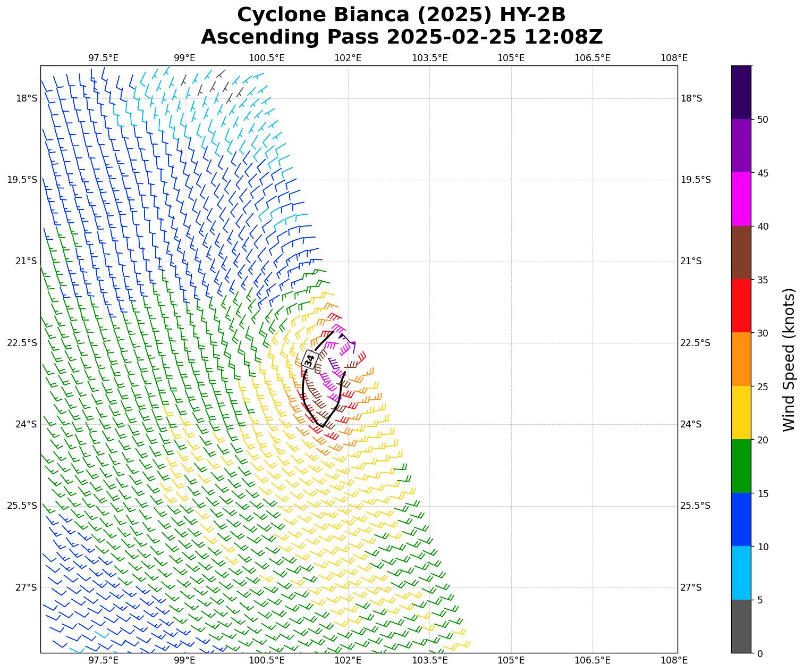Click the red 30-35 knot colorbar segment

pos(741,306)
